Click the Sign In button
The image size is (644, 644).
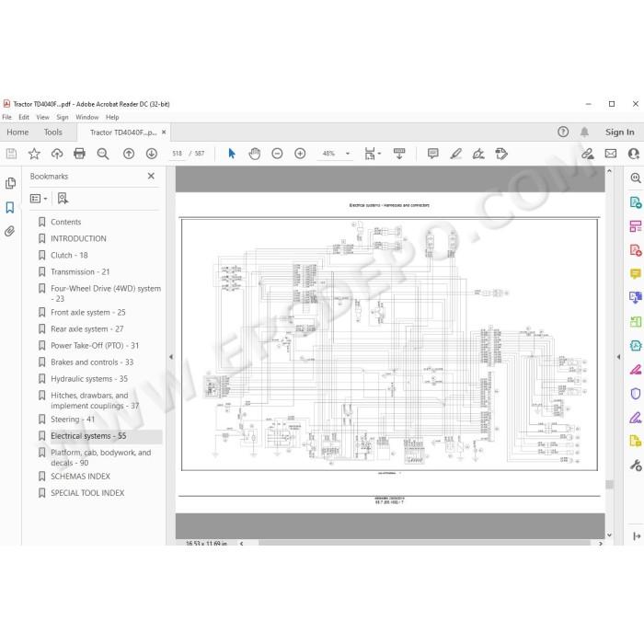click(619, 132)
